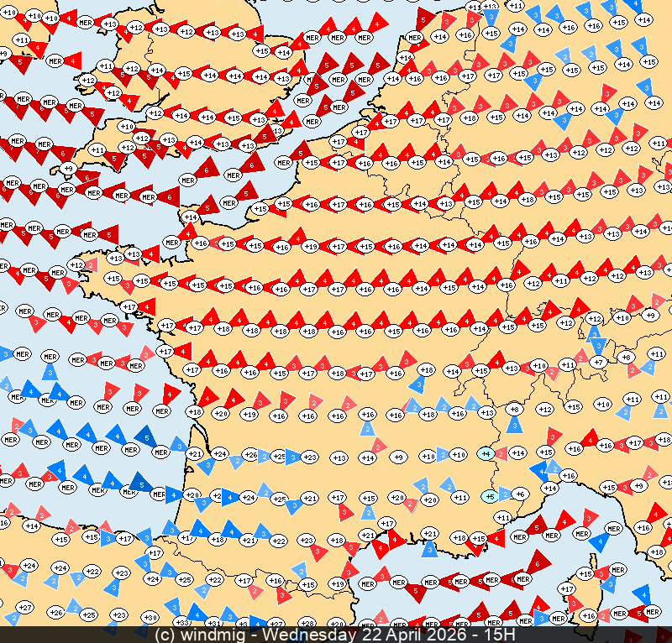Select the +14 marker on the Cotentin peninsula
672x643 pixels.
click(191, 217)
